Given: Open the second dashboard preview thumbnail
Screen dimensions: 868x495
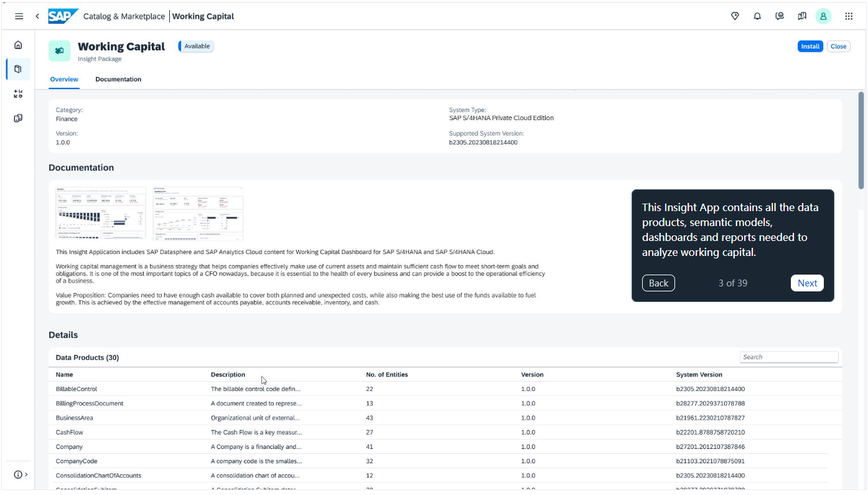Looking at the screenshot, I should click(198, 214).
